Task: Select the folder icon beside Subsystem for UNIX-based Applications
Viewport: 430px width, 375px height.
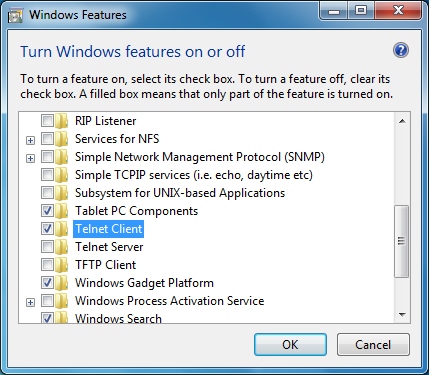Action: coord(62,193)
